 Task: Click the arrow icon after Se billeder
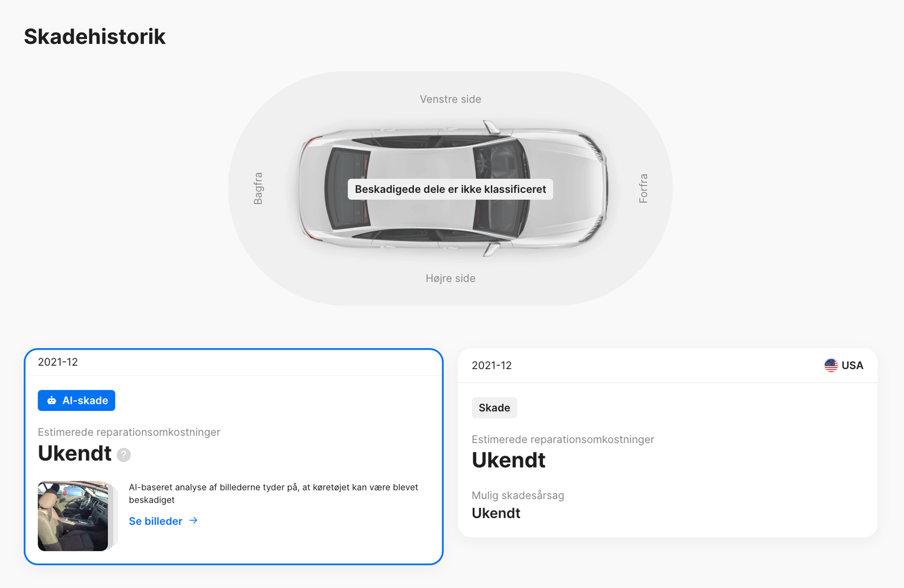click(193, 520)
